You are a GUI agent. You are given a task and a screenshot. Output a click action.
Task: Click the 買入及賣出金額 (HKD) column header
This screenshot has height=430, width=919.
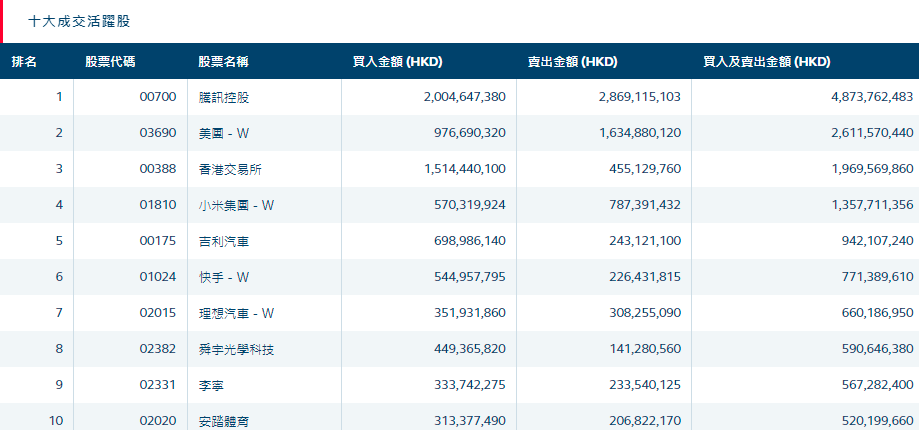pyautogui.click(x=767, y=62)
